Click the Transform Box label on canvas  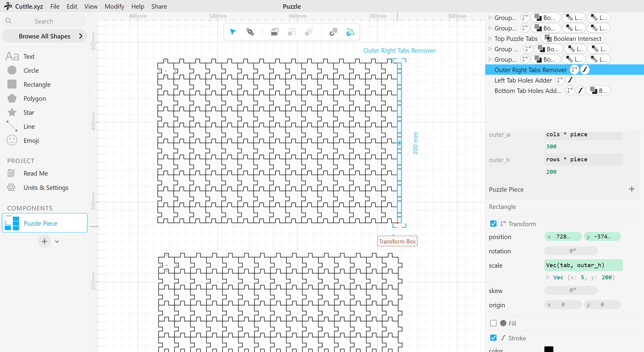point(397,241)
